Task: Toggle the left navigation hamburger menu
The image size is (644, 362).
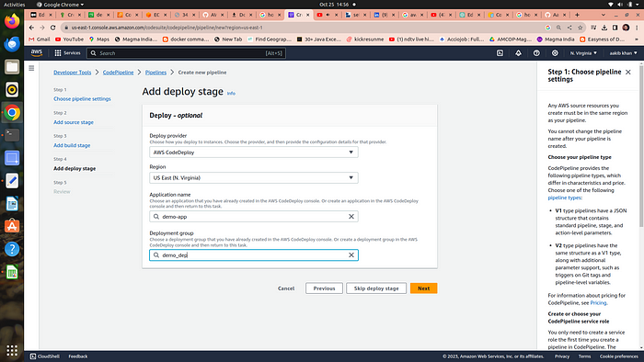Action: (31, 68)
